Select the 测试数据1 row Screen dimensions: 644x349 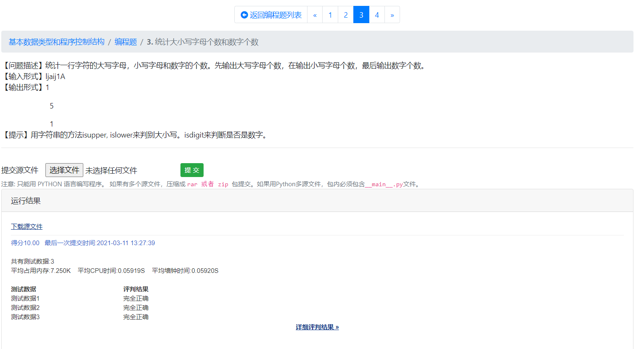click(x=23, y=298)
